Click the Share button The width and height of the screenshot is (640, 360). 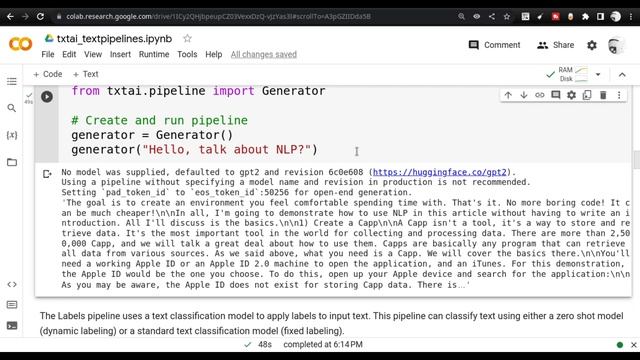[x=556, y=45]
